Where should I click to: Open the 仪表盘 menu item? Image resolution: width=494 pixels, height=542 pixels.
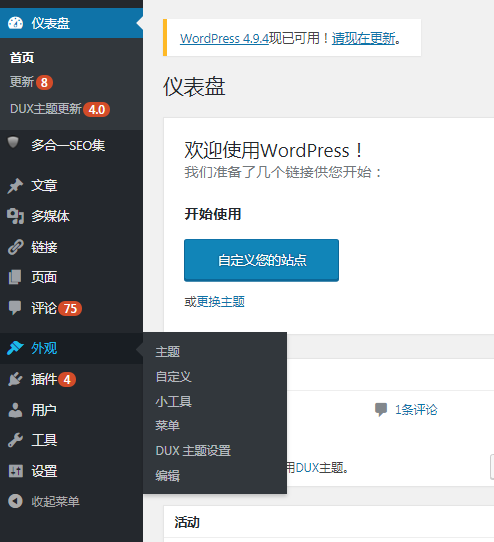point(71,23)
